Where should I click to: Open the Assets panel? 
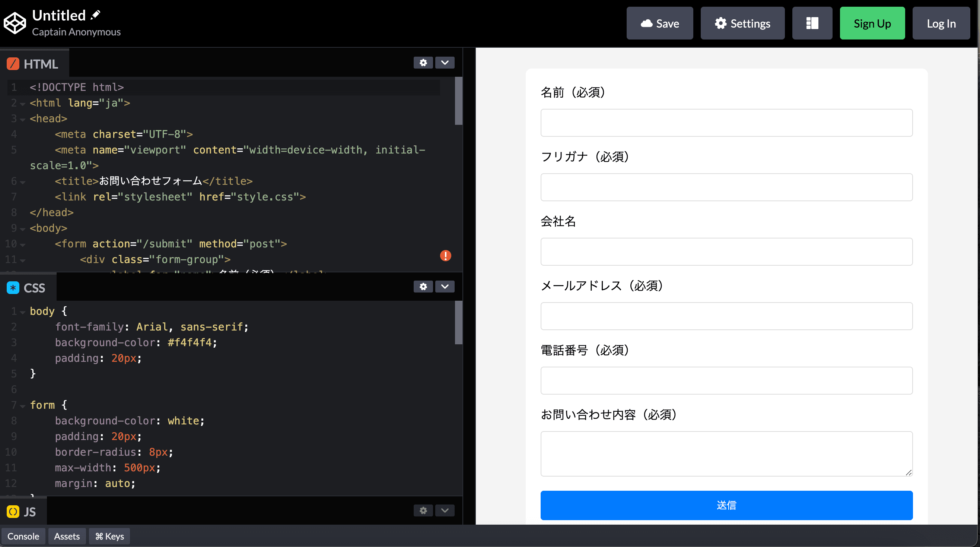coord(67,536)
